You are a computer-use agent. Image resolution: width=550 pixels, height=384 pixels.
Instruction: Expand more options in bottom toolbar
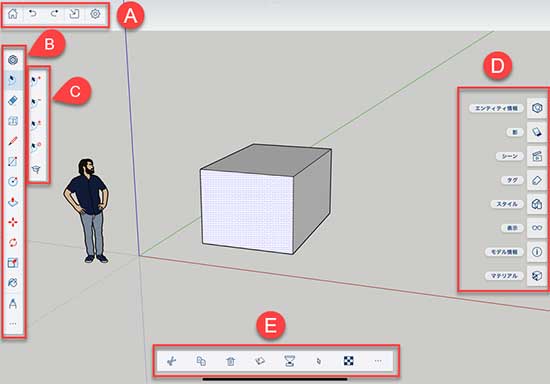click(x=378, y=361)
